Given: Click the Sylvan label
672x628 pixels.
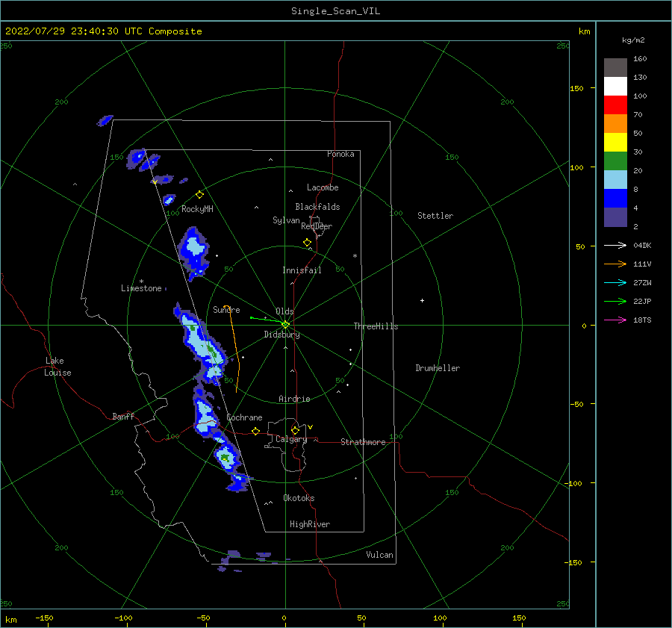Looking at the screenshot, I should pos(286,220).
